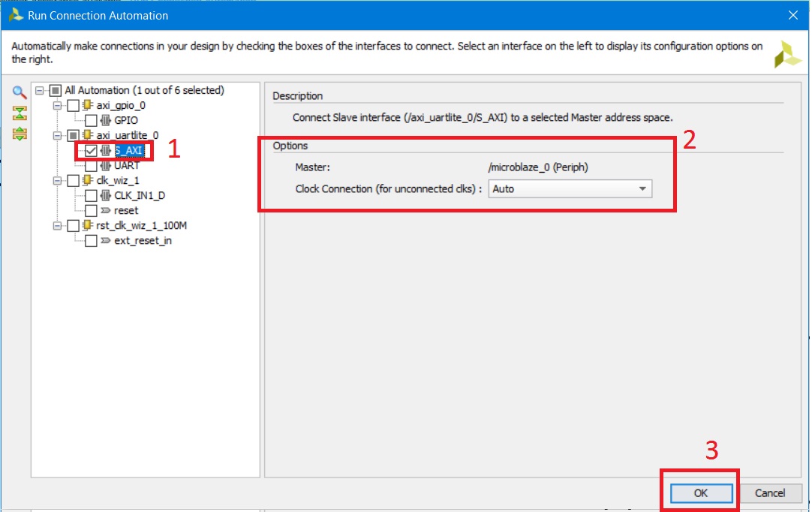Select the reset tree item label
Viewport: 812px width, 512px height.
(126, 211)
